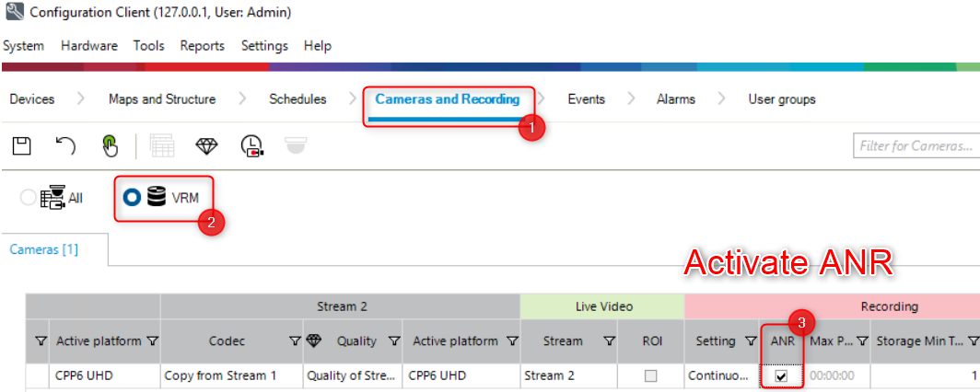Open the Hardware menu
This screenshot has height=392, width=980.
tap(88, 46)
